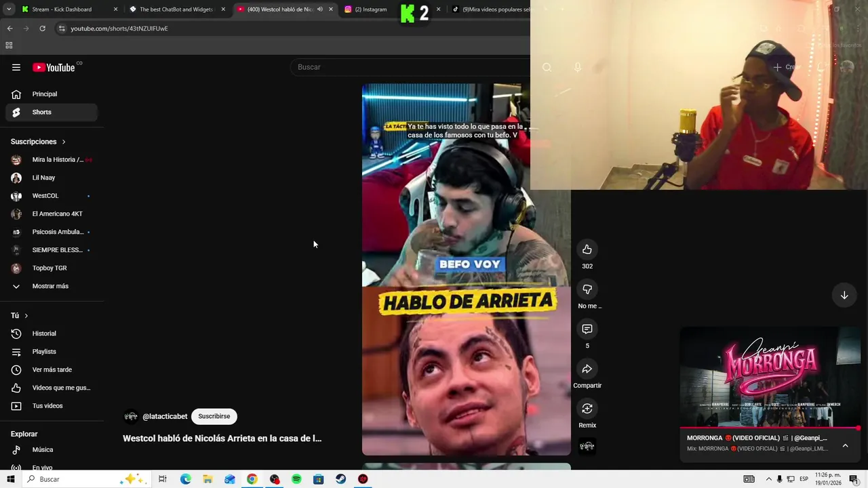868x488 pixels.
Task: Open Principal in YouTube sidebar
Action: pyautogui.click(x=52, y=94)
